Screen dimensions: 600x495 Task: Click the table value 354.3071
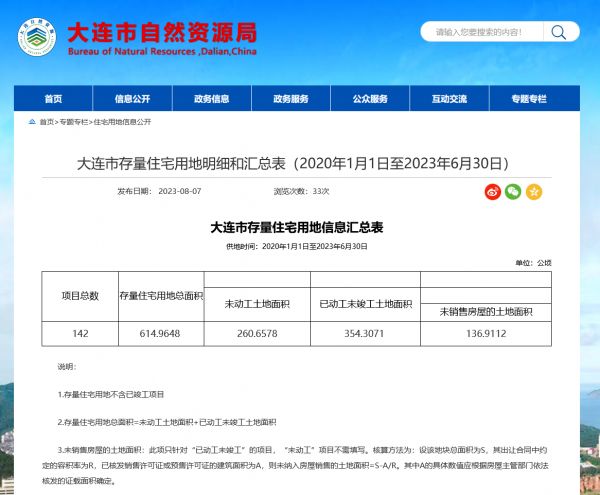[x=364, y=334]
